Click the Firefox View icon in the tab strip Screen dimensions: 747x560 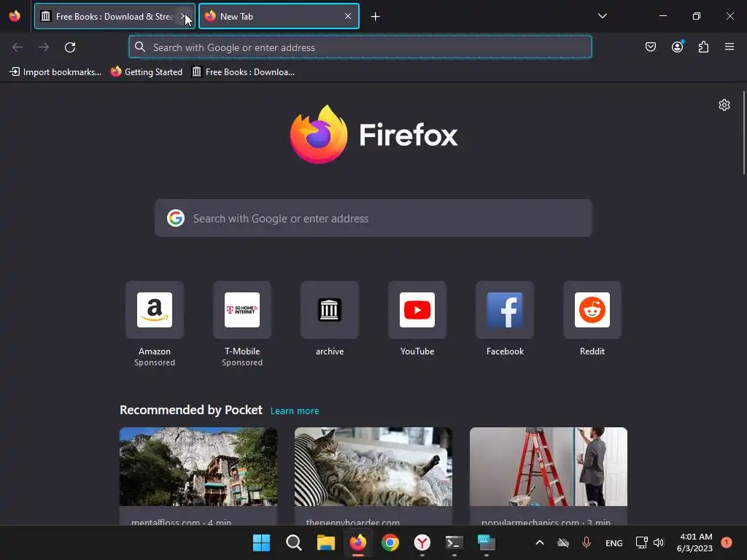click(15, 16)
